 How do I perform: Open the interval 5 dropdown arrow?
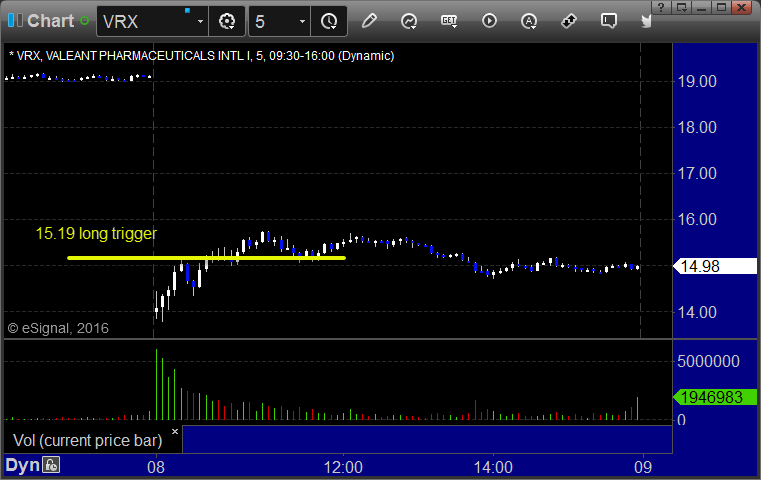tap(302, 21)
